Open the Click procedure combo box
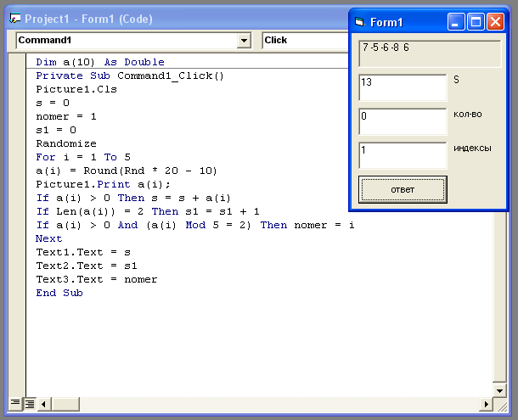 click(x=305, y=40)
